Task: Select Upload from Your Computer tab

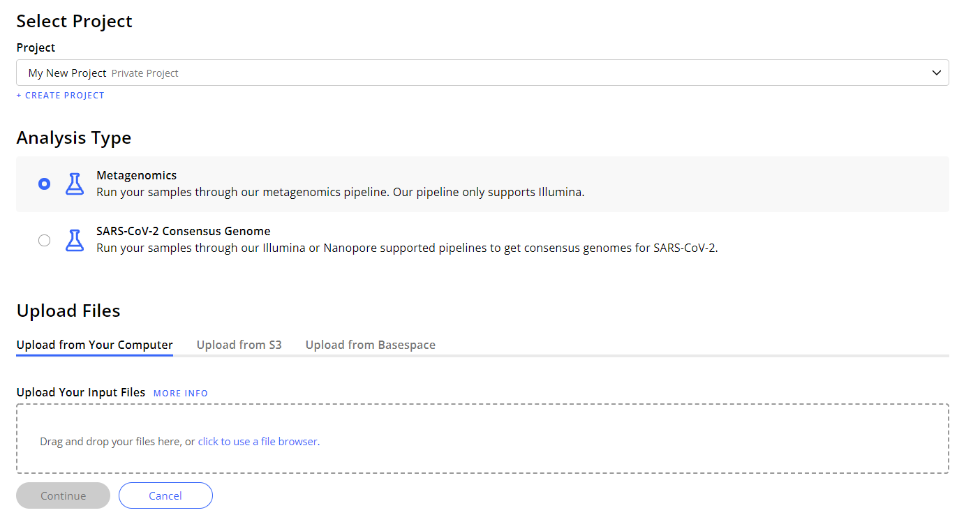Action: [95, 345]
